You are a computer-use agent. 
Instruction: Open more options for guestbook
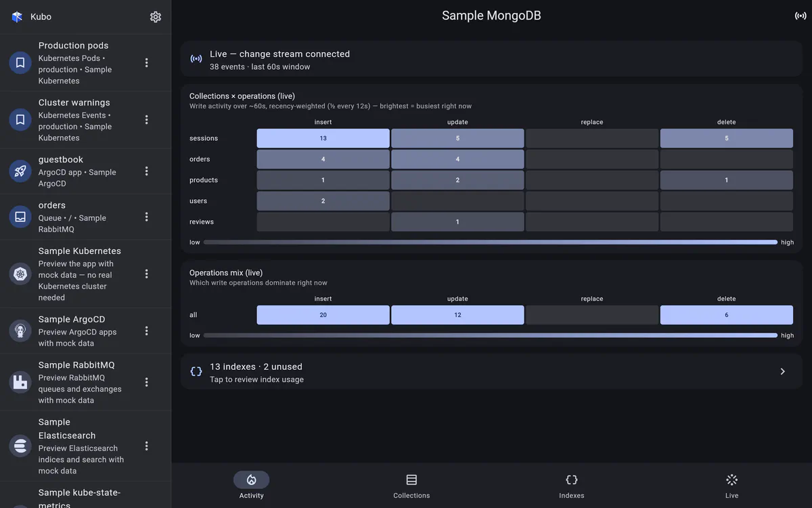coord(146,171)
